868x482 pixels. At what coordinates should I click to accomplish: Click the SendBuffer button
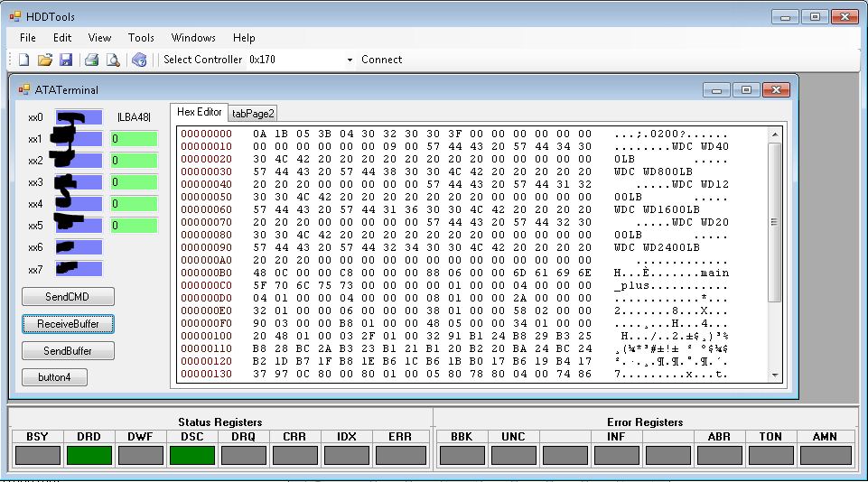click(68, 351)
